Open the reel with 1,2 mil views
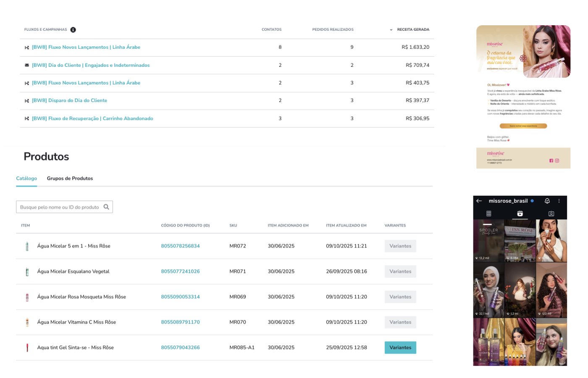 coord(520,290)
